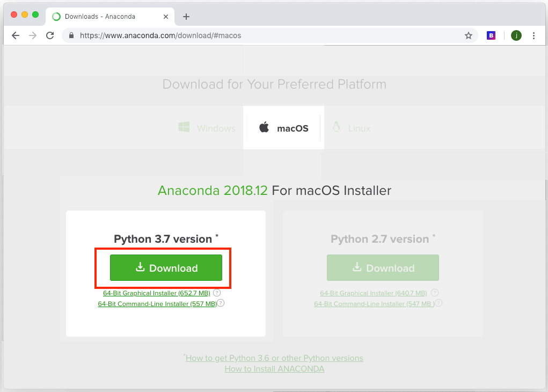Click the Python 2.7 Download button
The height and width of the screenshot is (392, 548).
(383, 267)
